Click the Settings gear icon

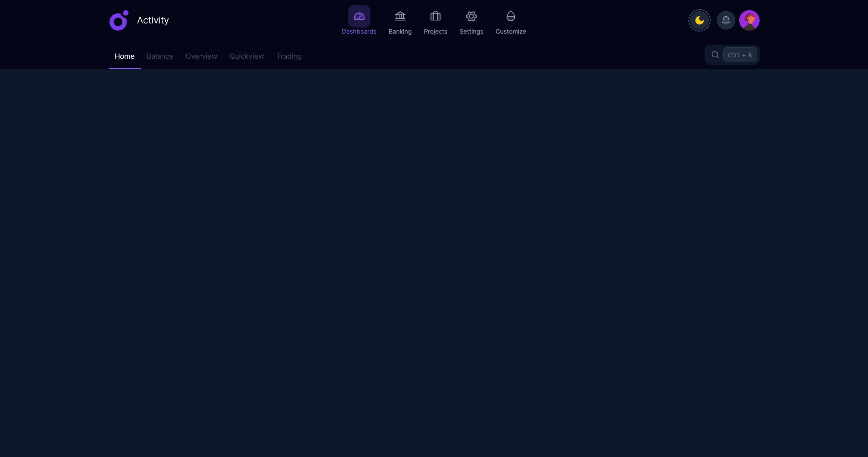click(x=471, y=16)
